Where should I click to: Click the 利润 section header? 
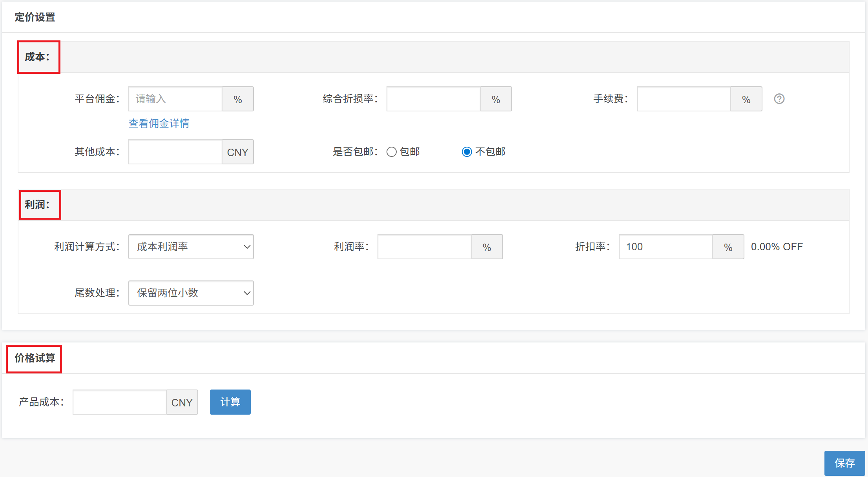[38, 205]
